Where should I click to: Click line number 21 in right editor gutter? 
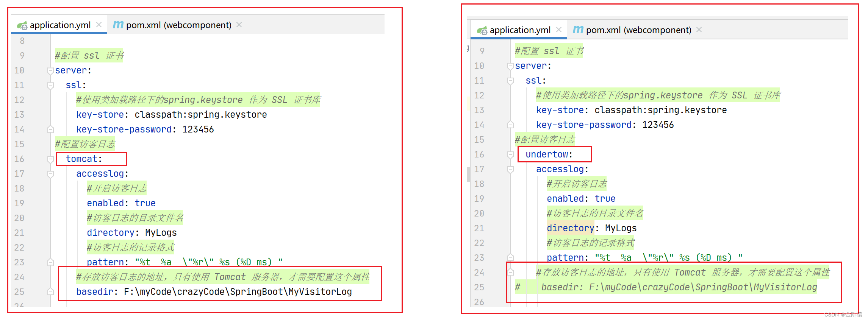[479, 228]
